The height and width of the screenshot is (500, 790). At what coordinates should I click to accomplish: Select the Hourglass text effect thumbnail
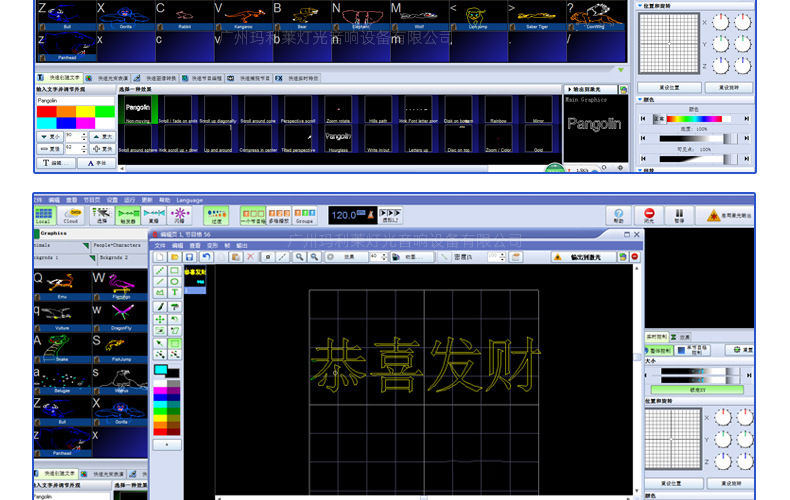coord(338,138)
